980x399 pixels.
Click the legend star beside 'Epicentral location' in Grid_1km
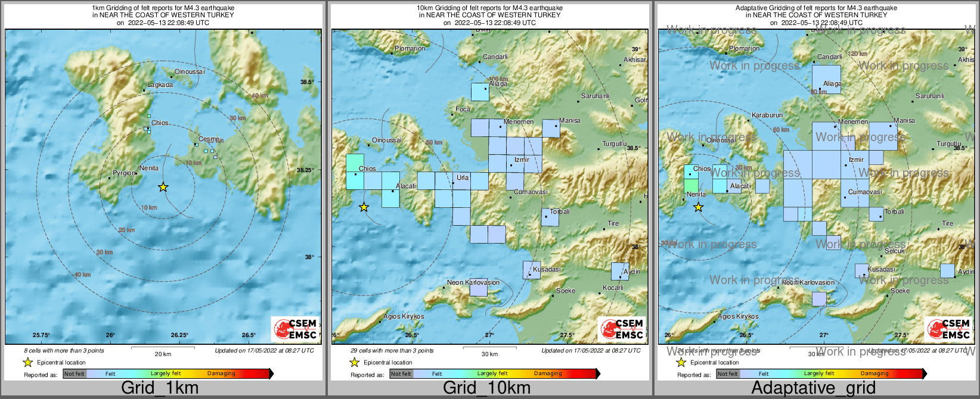[x=27, y=362]
